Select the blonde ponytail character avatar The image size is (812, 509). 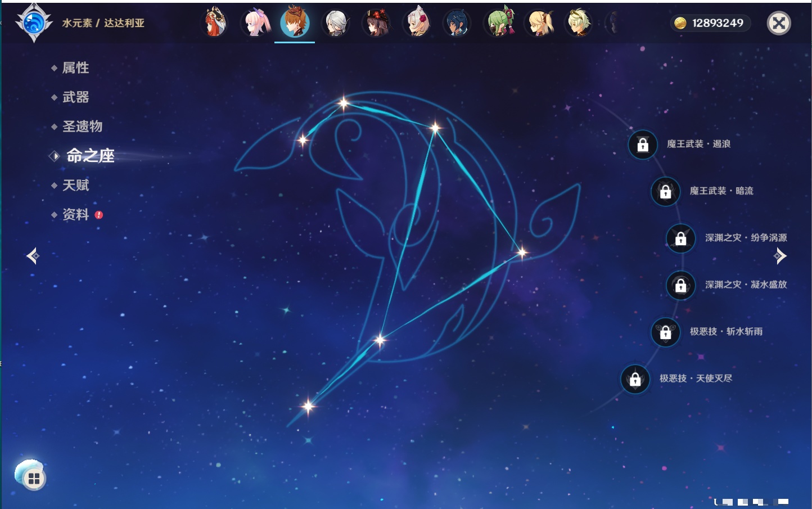(x=540, y=23)
